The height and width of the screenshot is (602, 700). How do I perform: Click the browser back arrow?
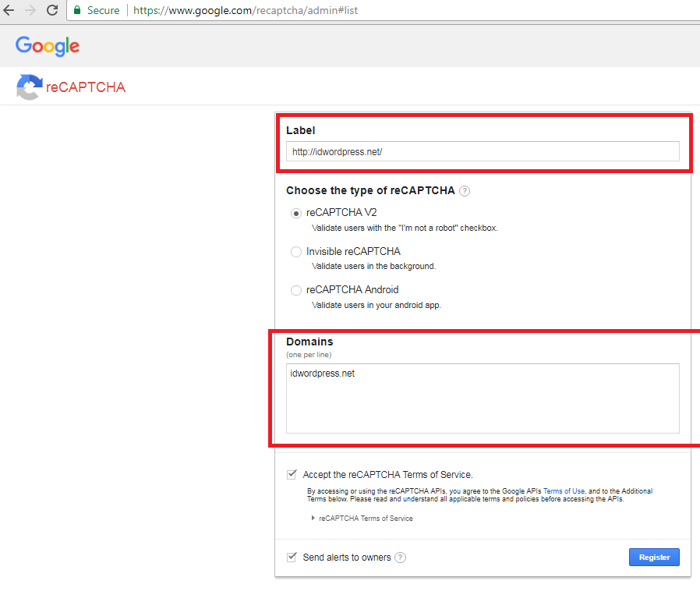click(x=10, y=11)
